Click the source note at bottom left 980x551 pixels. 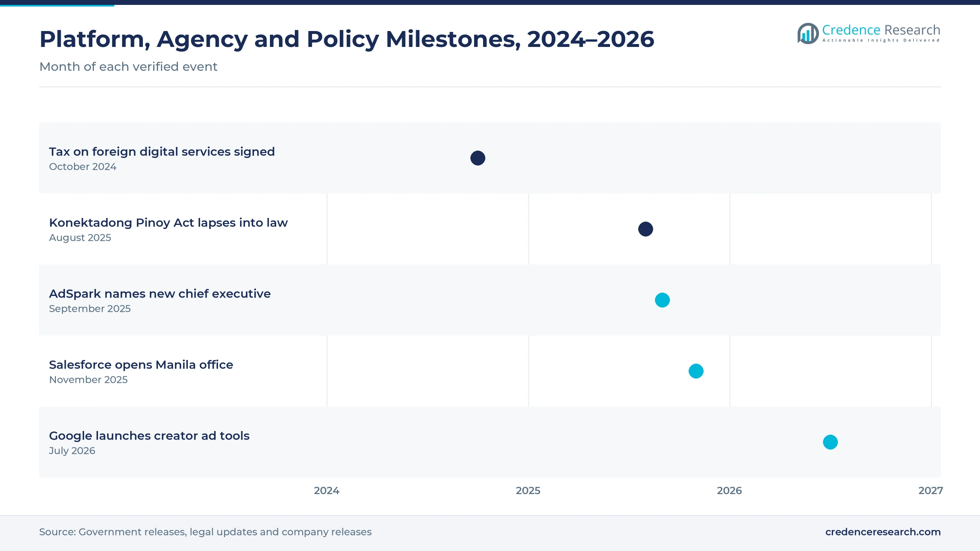click(205, 532)
